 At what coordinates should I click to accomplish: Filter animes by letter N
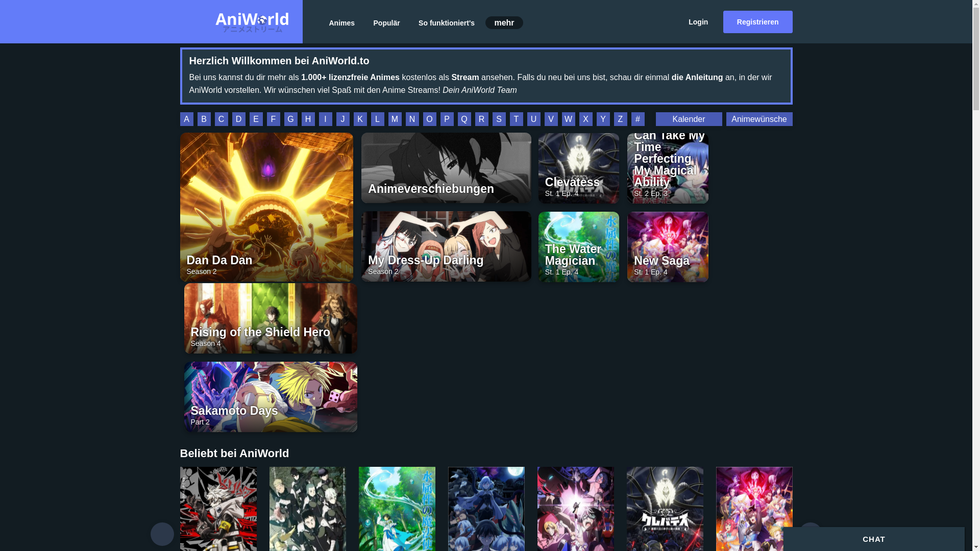(412, 119)
